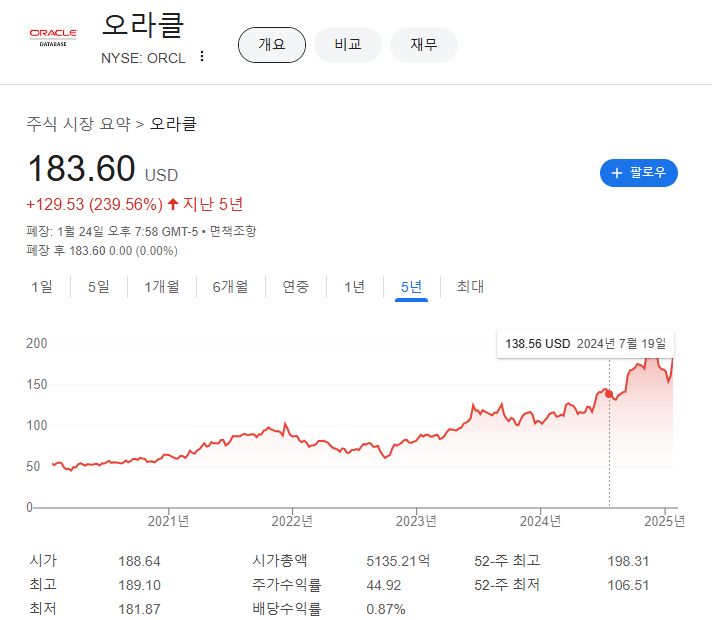712x620 pixels.
Task: Click the 50 y-axis label
Action: [33, 466]
